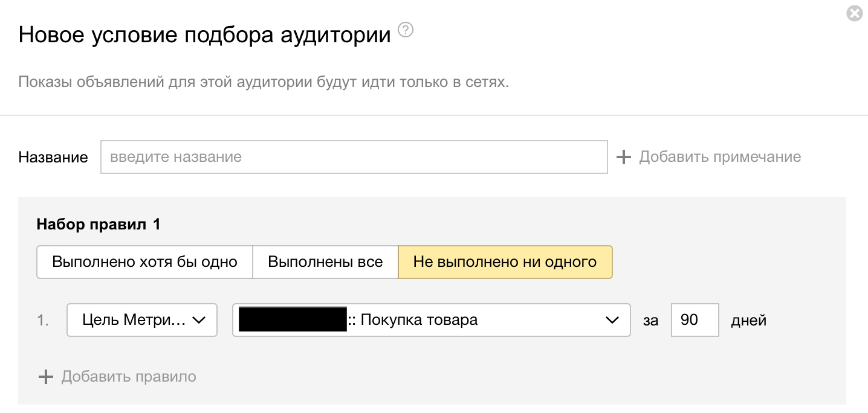Click the chevron on the Покупка товара selector
Screen dimensions: 868x413
coord(612,320)
